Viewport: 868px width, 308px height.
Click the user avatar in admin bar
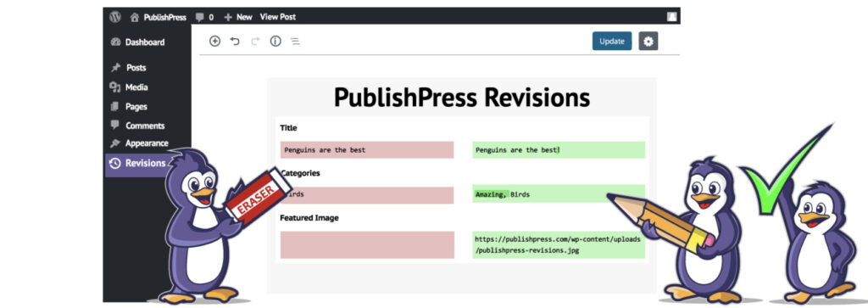671,17
